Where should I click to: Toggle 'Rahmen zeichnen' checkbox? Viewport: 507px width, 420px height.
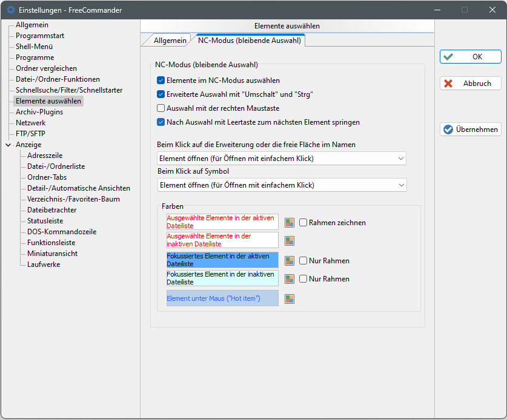click(303, 222)
